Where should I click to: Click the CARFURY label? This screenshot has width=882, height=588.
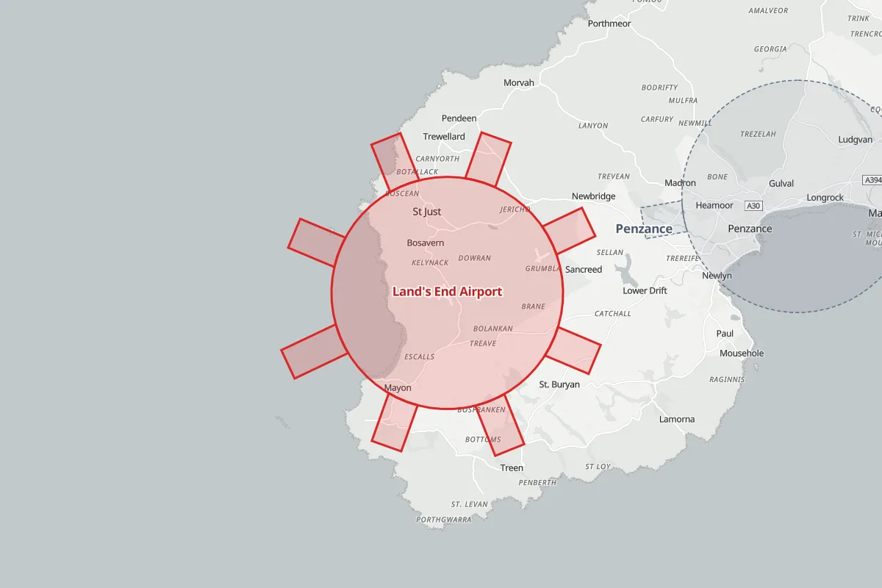(657, 119)
